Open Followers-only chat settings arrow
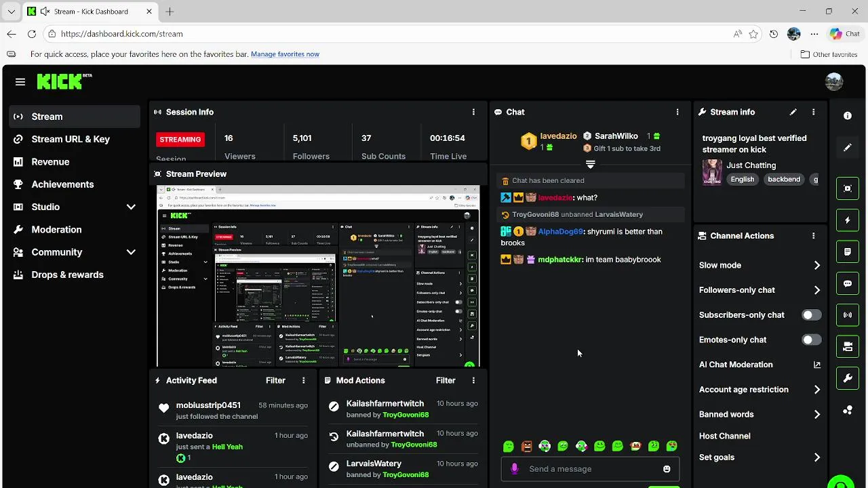868x488 pixels. click(816, 290)
